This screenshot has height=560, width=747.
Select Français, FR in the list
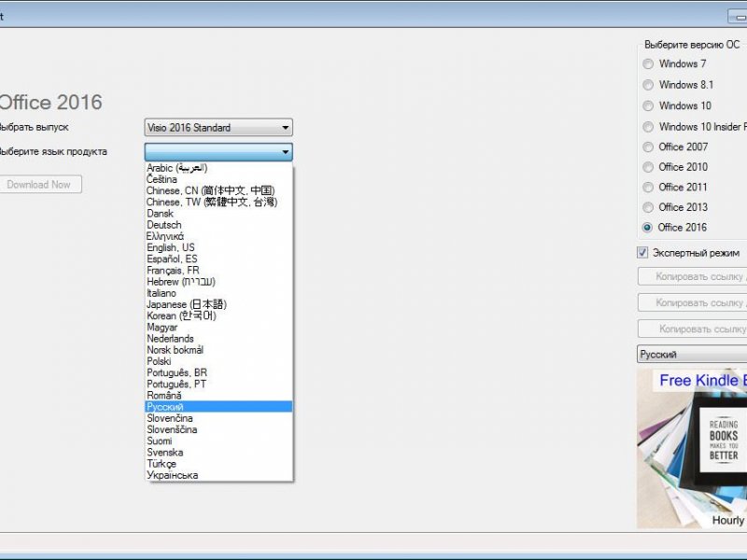pyautogui.click(x=218, y=271)
